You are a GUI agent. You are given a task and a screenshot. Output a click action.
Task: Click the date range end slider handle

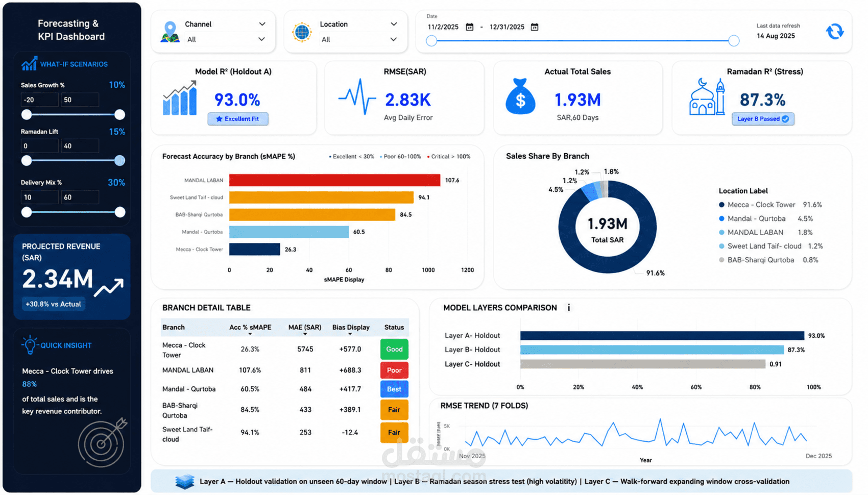[734, 41]
